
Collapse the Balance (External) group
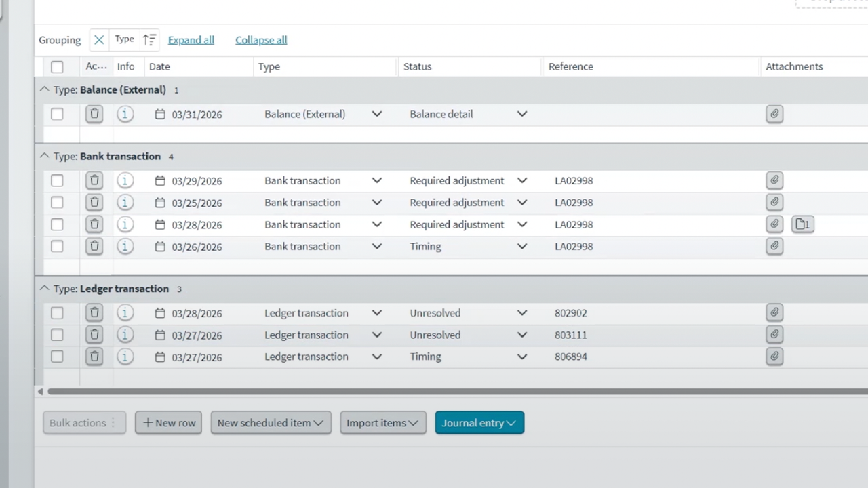click(45, 89)
